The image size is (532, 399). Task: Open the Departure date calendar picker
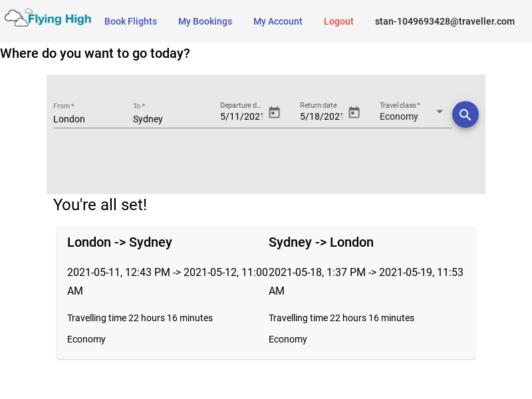point(274,112)
